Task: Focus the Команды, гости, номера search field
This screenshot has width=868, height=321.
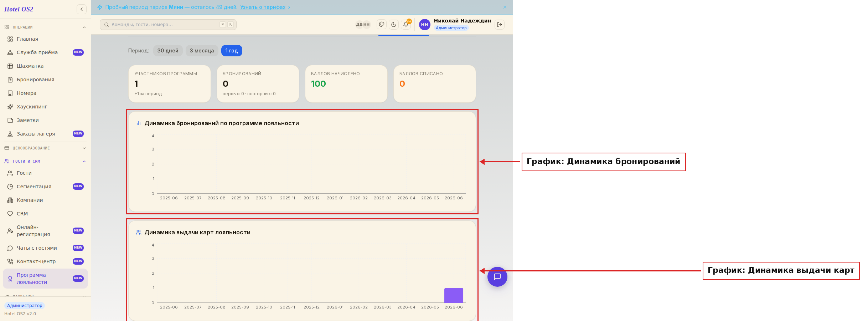Action: point(168,25)
